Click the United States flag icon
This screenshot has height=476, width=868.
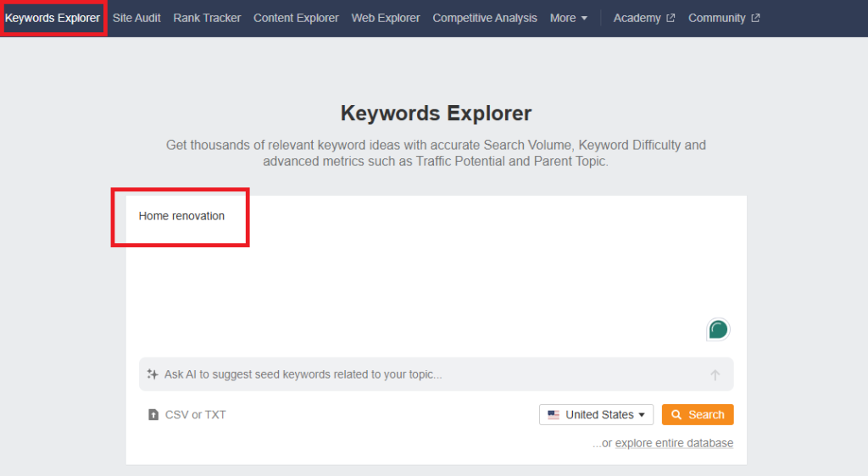coord(554,415)
